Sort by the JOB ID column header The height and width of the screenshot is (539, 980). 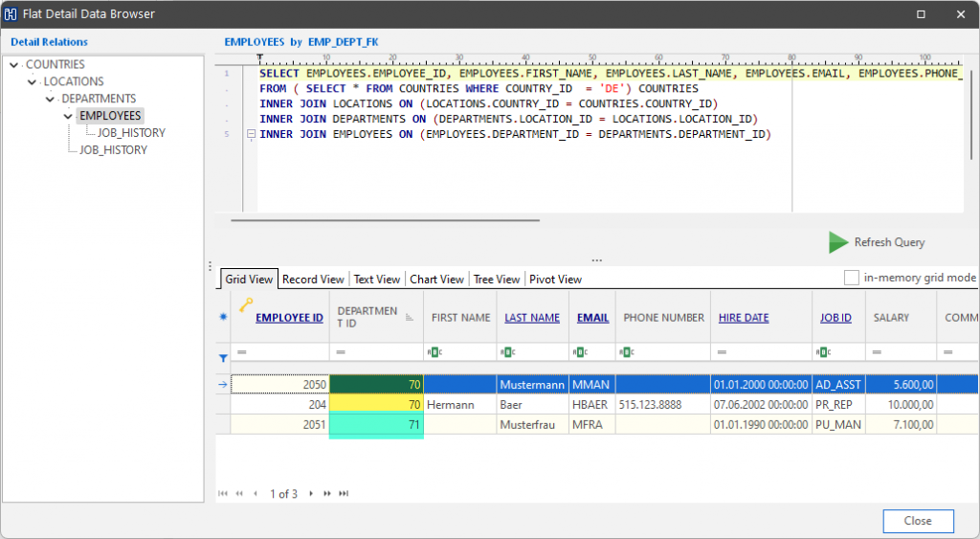[x=835, y=318]
